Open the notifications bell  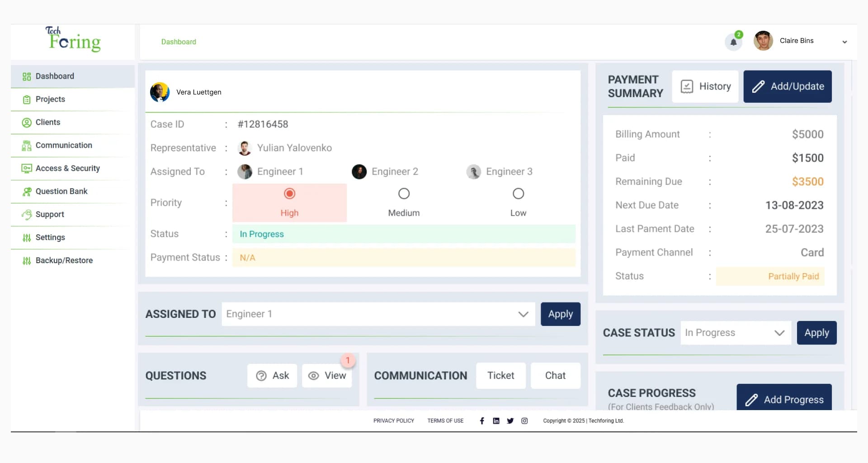[x=733, y=42]
